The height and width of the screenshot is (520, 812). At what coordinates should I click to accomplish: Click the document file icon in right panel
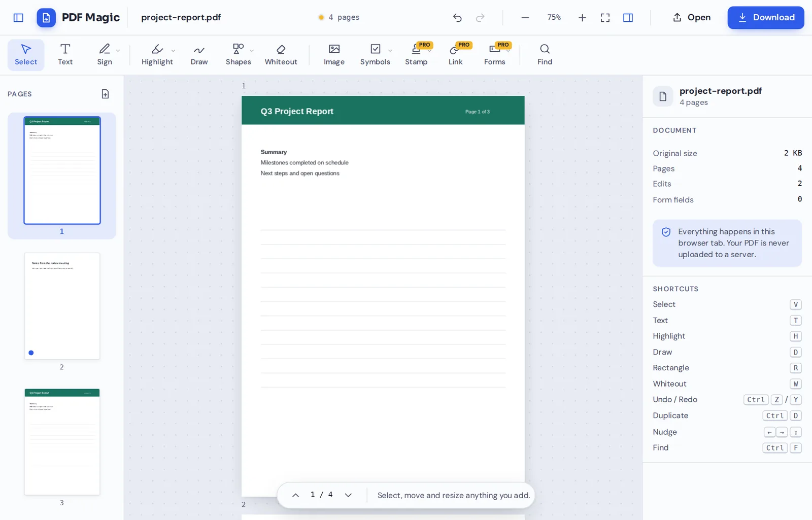[663, 96]
